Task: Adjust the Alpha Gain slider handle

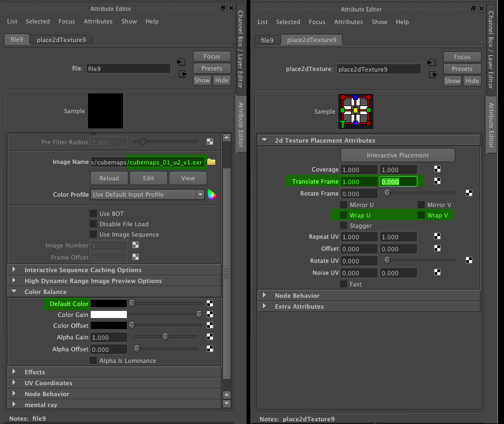Action: click(165, 337)
